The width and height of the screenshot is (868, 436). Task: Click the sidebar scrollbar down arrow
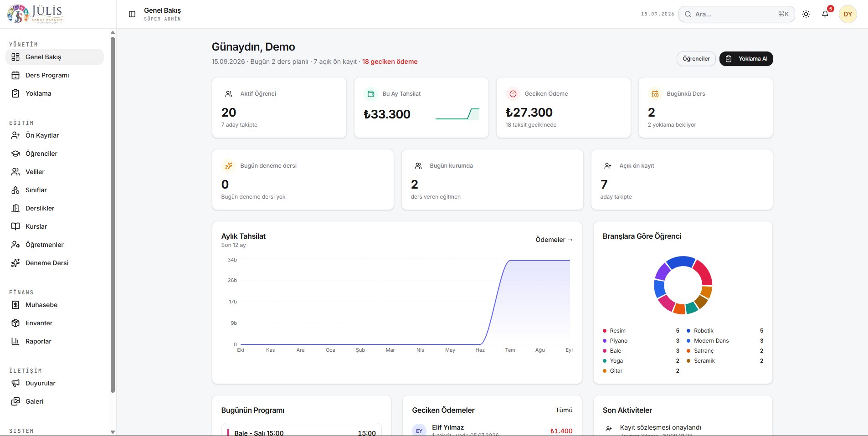(x=113, y=432)
